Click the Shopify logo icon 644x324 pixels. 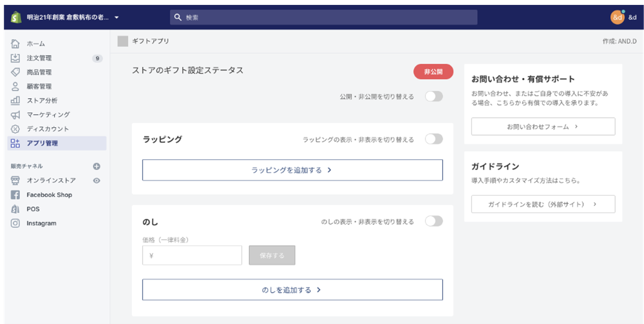[x=16, y=17]
